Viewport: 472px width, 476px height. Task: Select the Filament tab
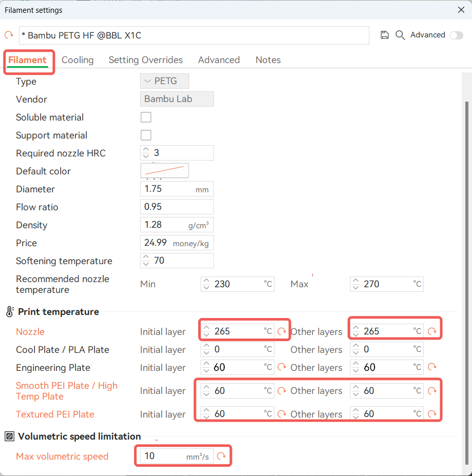tap(27, 60)
